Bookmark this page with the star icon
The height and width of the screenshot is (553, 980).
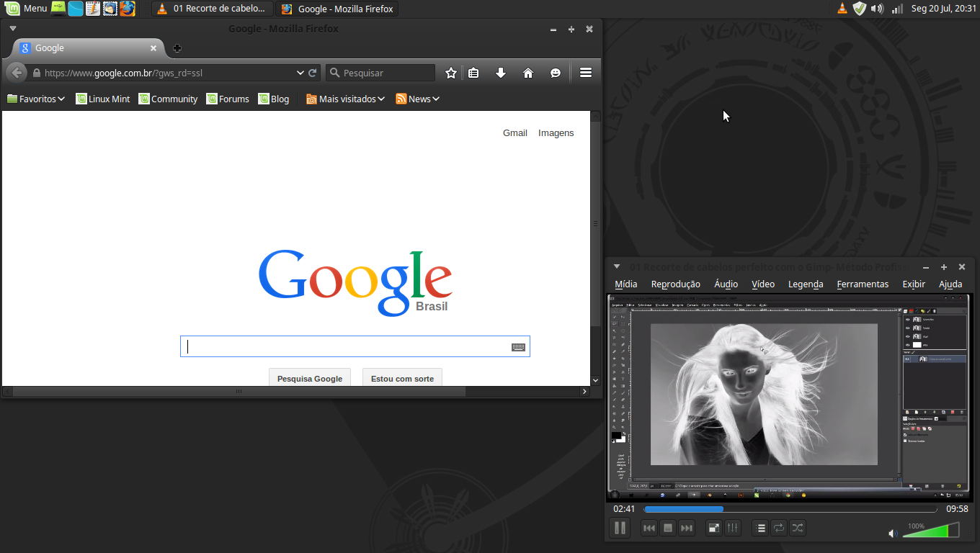[451, 73]
